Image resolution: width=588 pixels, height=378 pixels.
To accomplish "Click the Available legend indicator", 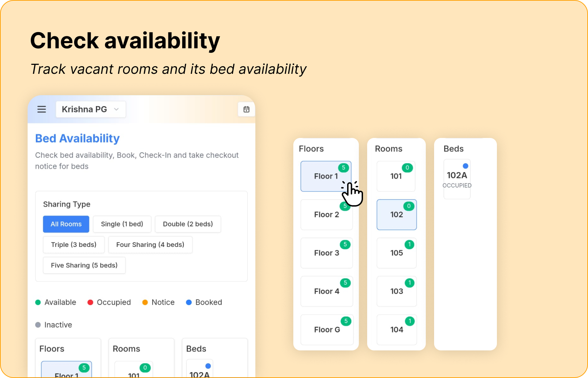I will click(x=38, y=302).
